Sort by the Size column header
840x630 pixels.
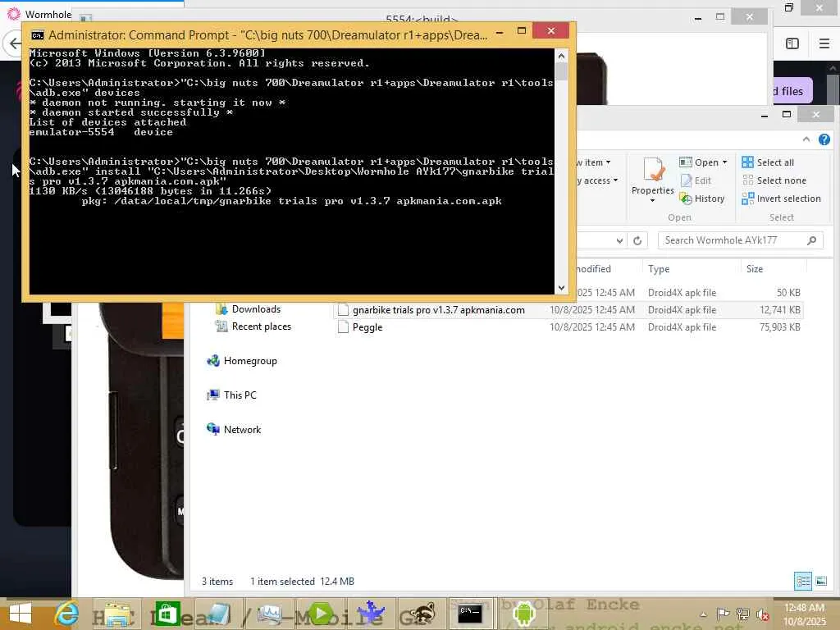click(755, 269)
